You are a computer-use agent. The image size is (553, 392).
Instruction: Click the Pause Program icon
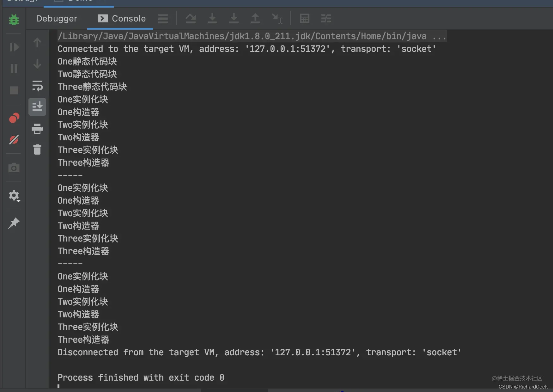(14, 69)
